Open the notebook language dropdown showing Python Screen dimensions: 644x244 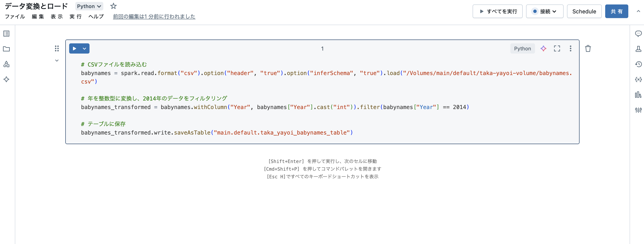click(89, 6)
